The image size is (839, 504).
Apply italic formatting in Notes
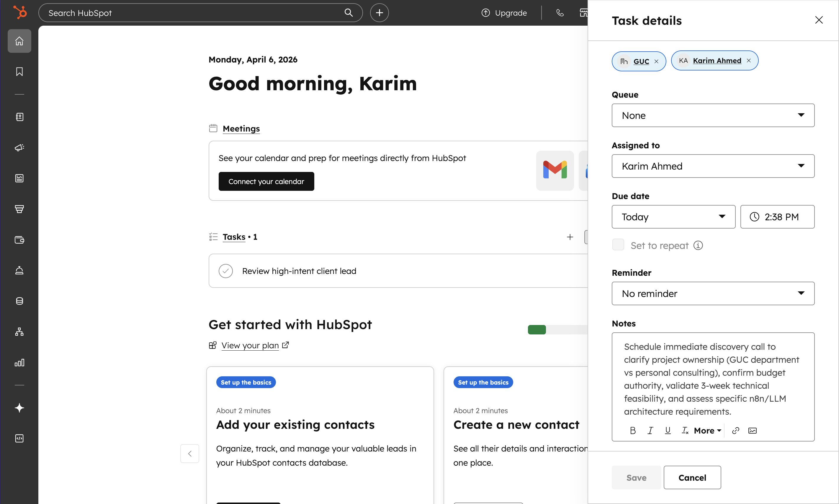(x=650, y=430)
